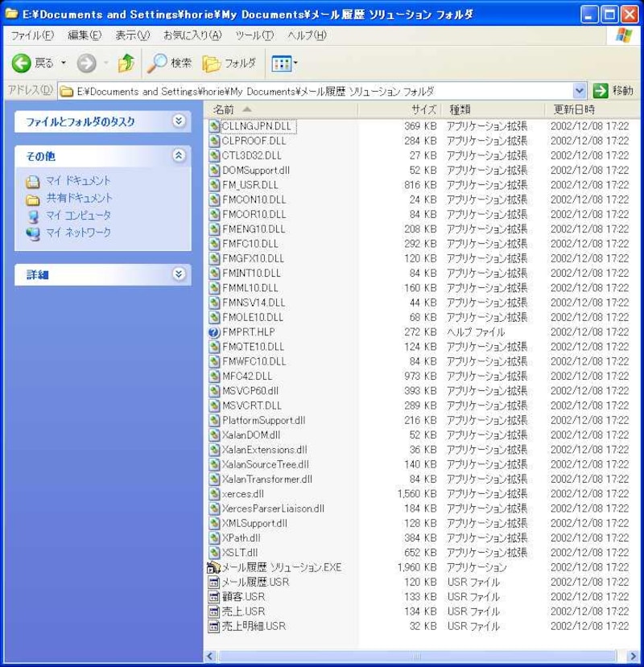The height and width of the screenshot is (667, 644).
Task: Select MSVCRT.DLL file icon
Action: click(x=214, y=406)
